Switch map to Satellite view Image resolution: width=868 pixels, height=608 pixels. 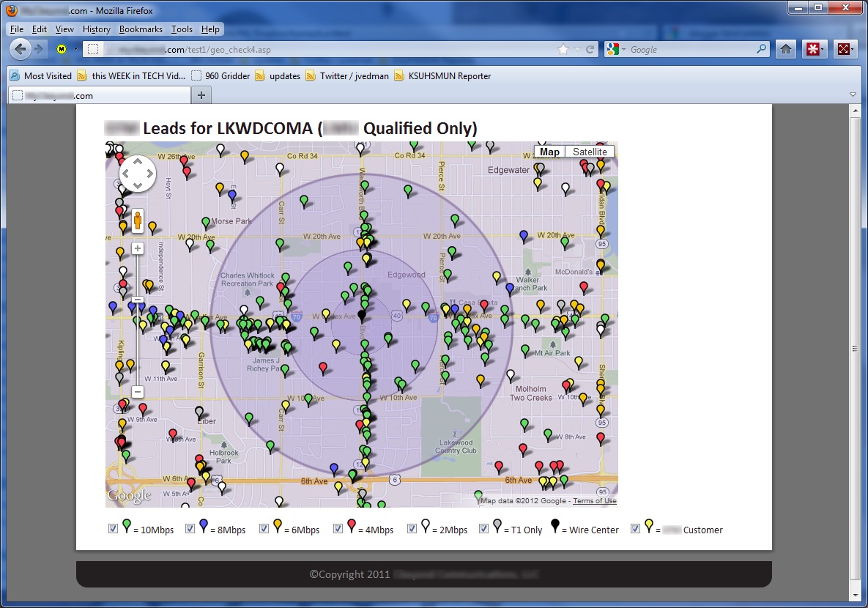(x=590, y=152)
